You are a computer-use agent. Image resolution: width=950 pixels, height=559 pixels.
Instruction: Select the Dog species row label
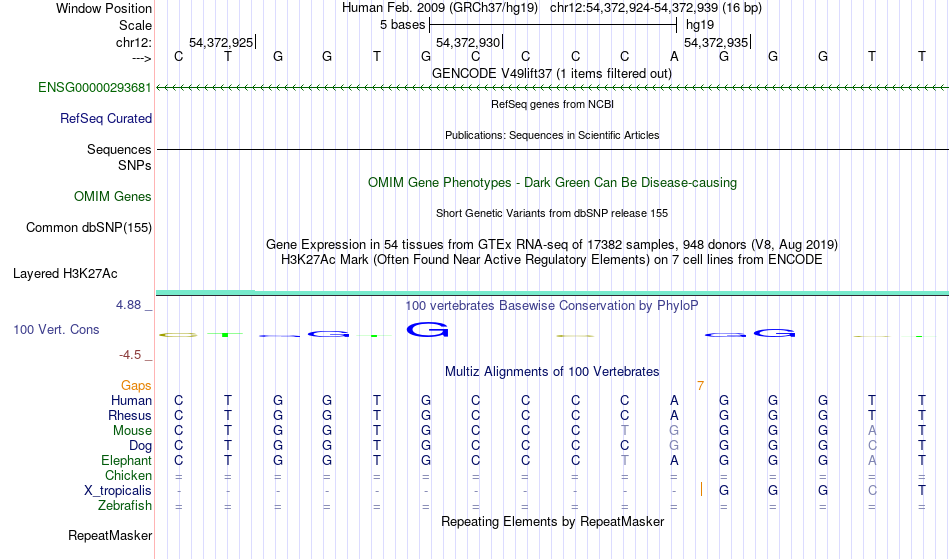(x=140, y=446)
